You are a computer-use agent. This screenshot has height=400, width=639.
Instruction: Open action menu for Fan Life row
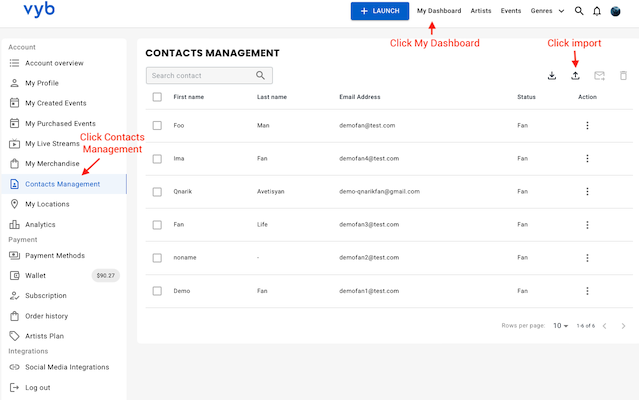(x=587, y=225)
